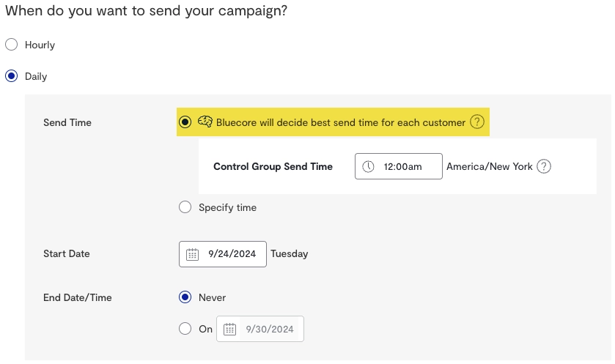Open help tooltip for Bluecore best send time

point(477,122)
